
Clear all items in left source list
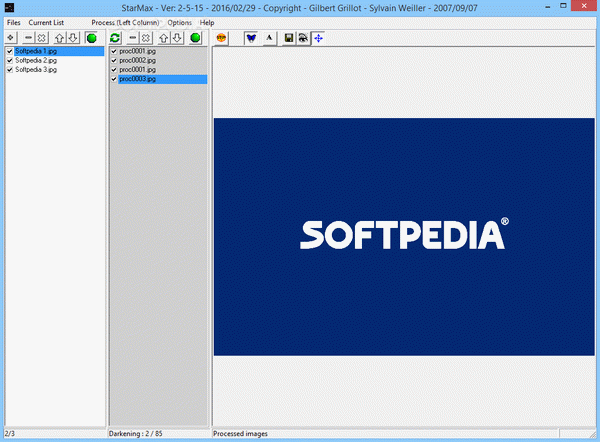coord(41,38)
